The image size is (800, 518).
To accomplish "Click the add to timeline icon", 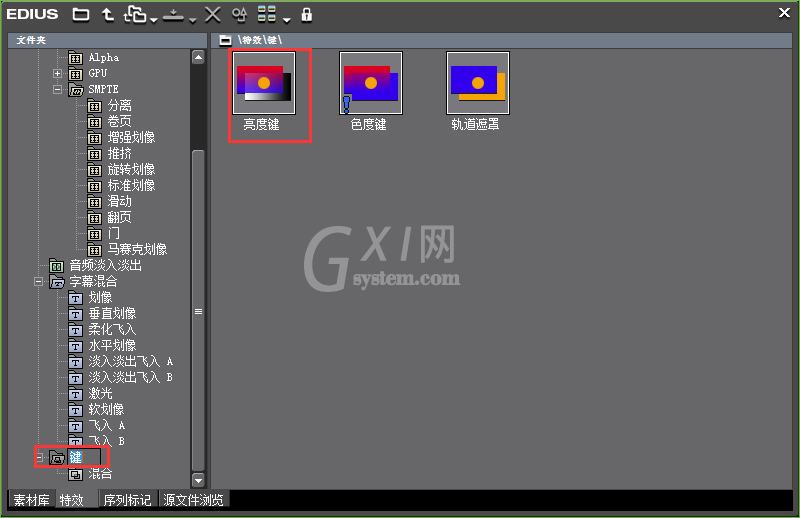I will pos(135,14).
